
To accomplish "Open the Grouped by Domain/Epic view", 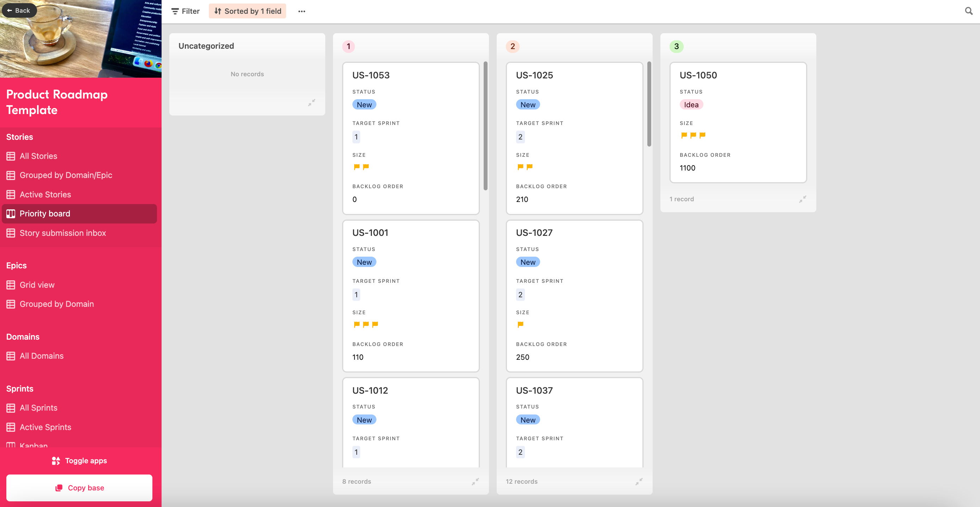I will coord(65,175).
